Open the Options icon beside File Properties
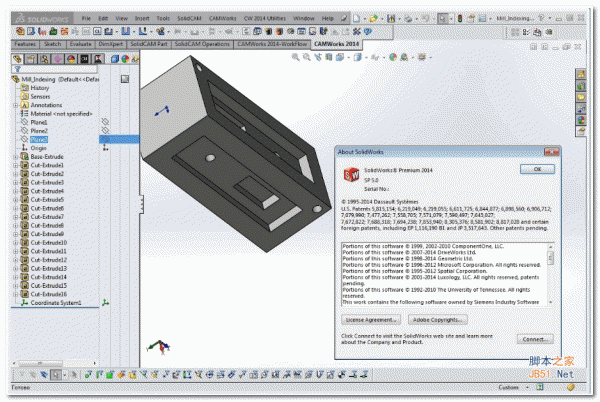This screenshot has height=402, width=600. 482,18
